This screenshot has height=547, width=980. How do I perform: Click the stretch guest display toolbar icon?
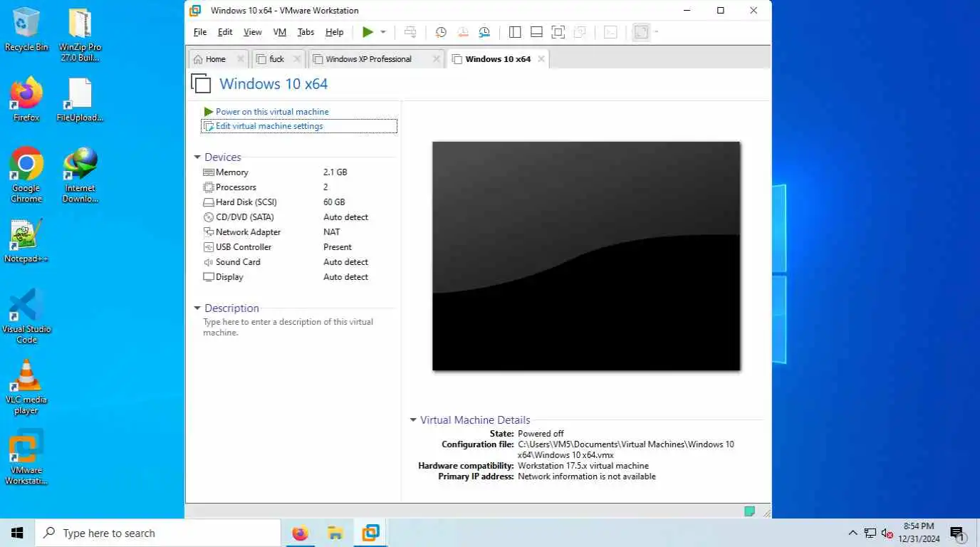click(641, 32)
